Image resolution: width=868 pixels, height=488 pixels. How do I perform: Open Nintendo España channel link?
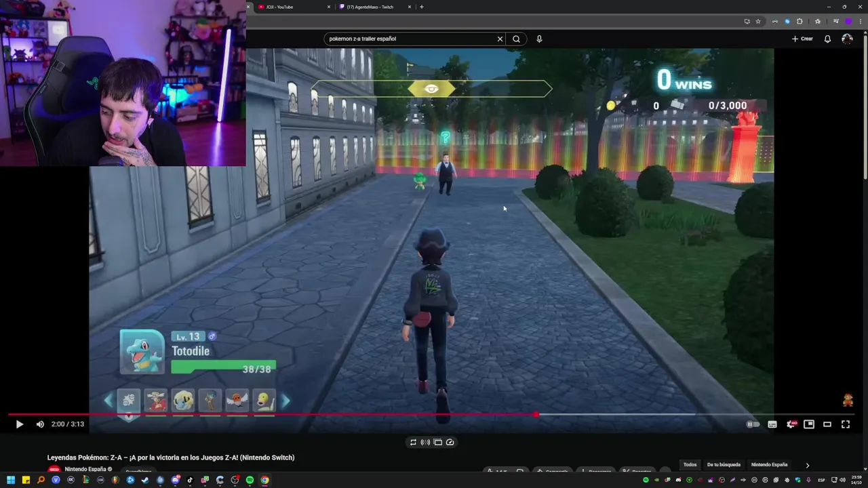[85, 469]
